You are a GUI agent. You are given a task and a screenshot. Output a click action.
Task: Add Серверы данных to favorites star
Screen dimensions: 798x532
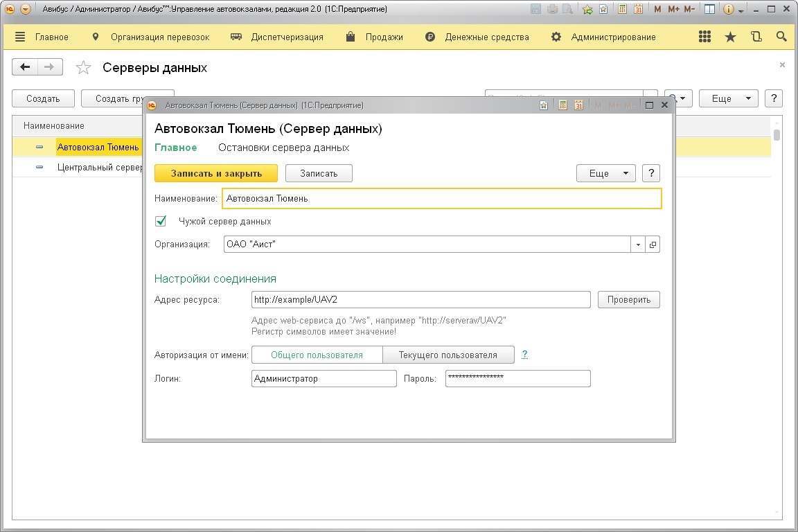[x=83, y=67]
